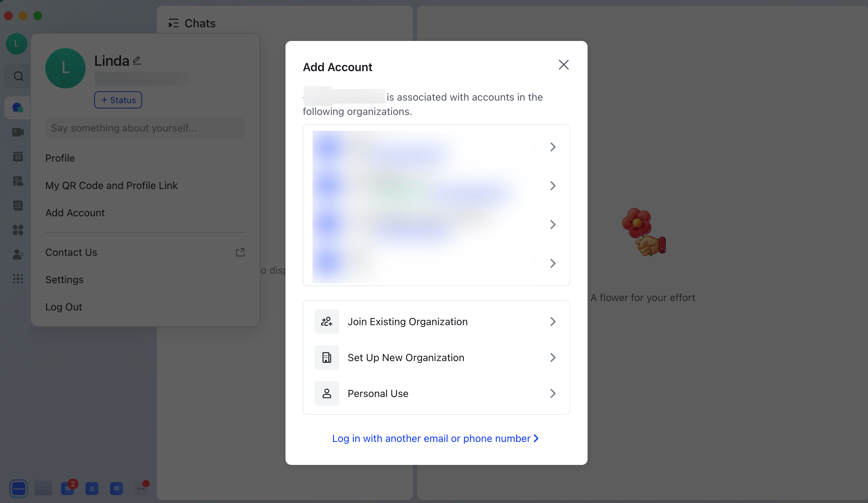Click Log in with another email or phone number
This screenshot has width=868, height=503.
click(435, 438)
